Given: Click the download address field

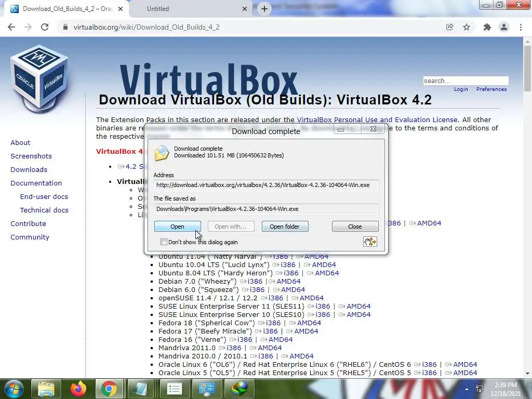Looking at the screenshot, I should tap(266, 185).
